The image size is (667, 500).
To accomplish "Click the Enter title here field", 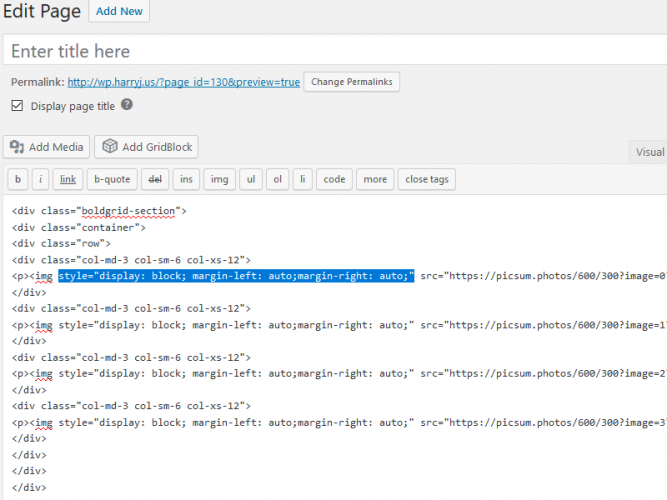I will (334, 51).
